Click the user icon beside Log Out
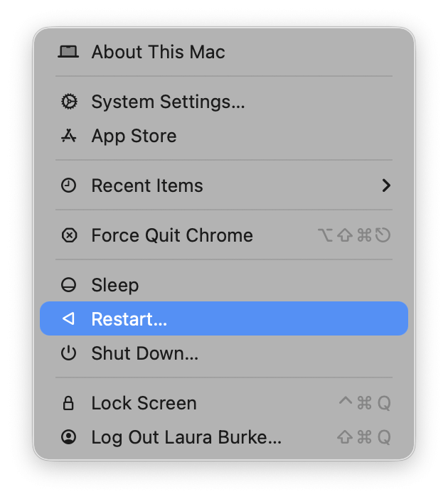Image resolution: width=448 pixels, height=499 pixels. [x=68, y=437]
